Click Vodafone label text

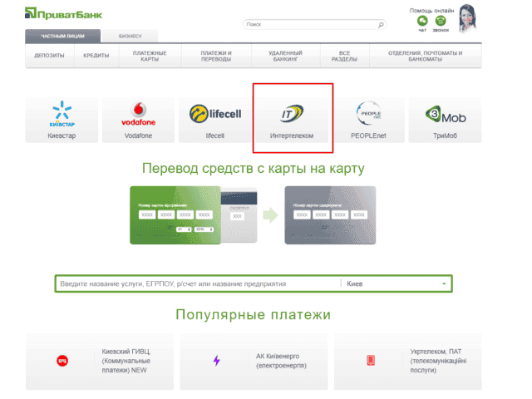pos(139,135)
